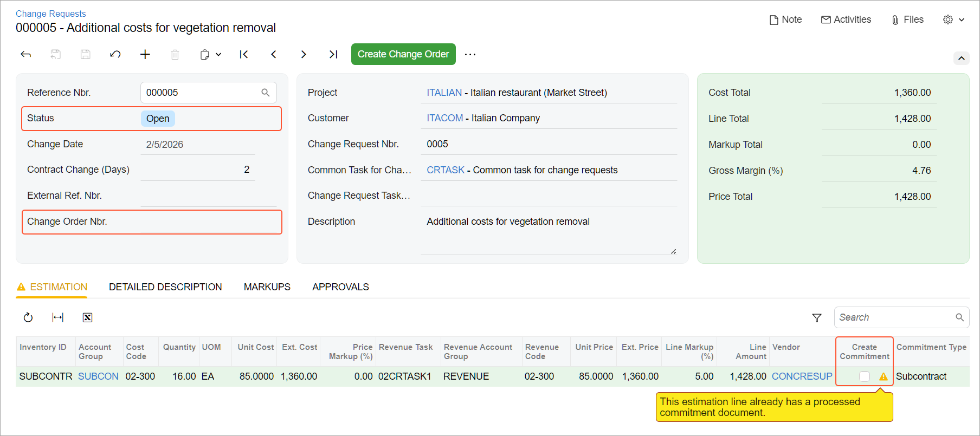Open the ITACOM customer link

click(444, 118)
